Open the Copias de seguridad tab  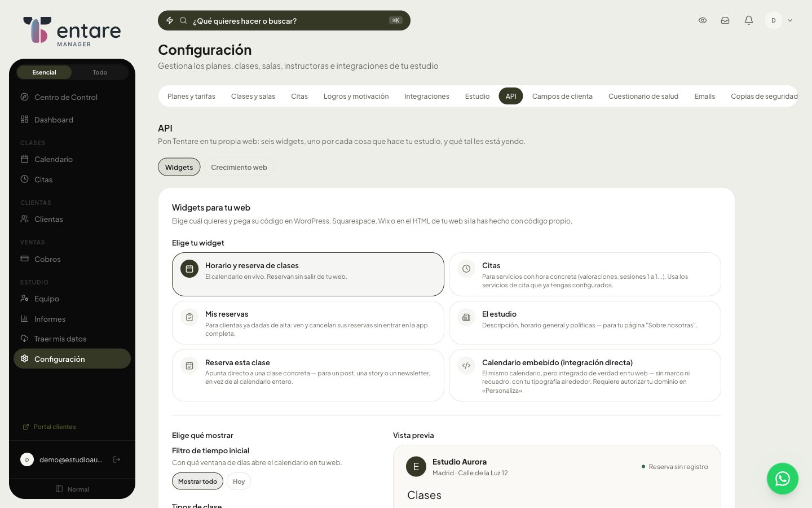coord(764,97)
